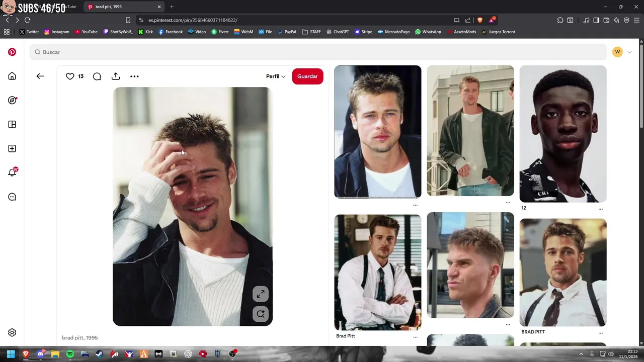Reload the page
Screen dimensions: 644x362
click(x=27, y=20)
